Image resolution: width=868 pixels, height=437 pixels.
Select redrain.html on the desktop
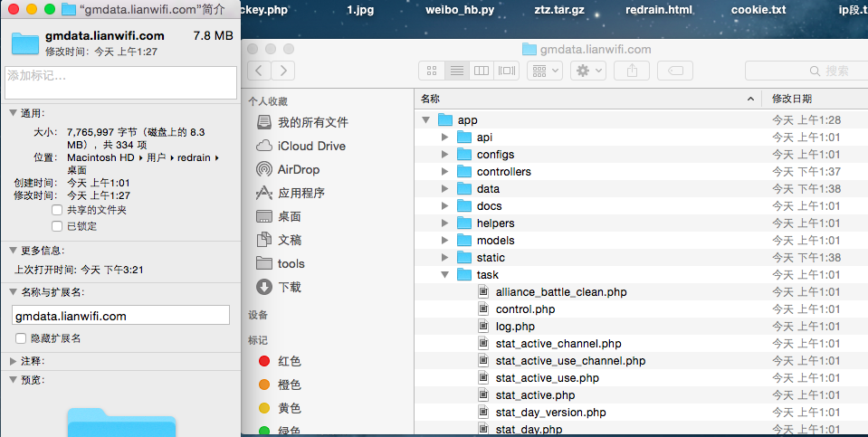659,10
